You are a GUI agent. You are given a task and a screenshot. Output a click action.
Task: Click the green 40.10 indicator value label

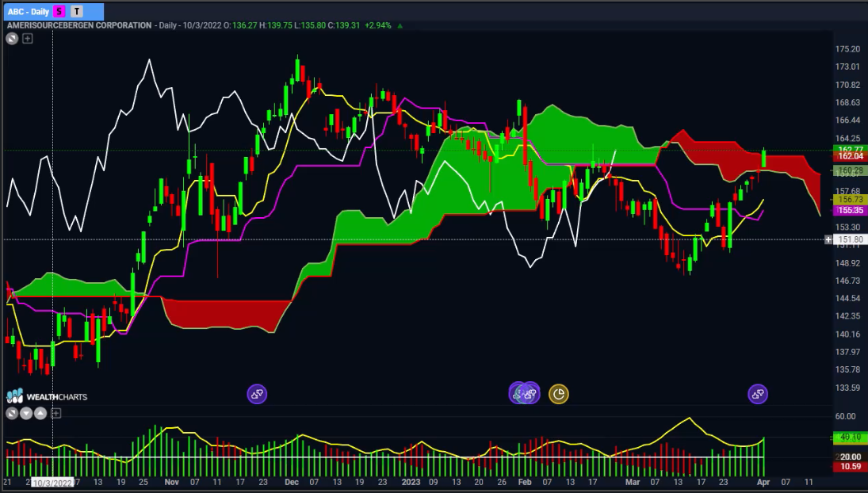tap(850, 438)
